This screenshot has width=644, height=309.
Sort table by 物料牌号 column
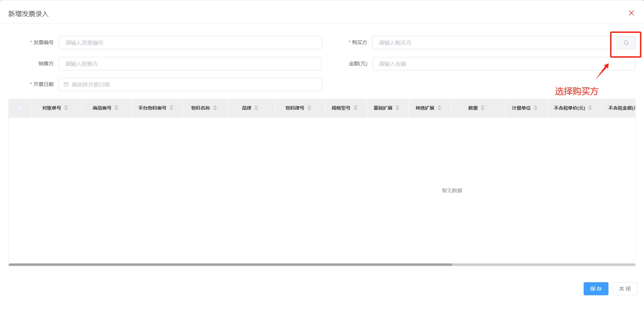[x=309, y=108]
